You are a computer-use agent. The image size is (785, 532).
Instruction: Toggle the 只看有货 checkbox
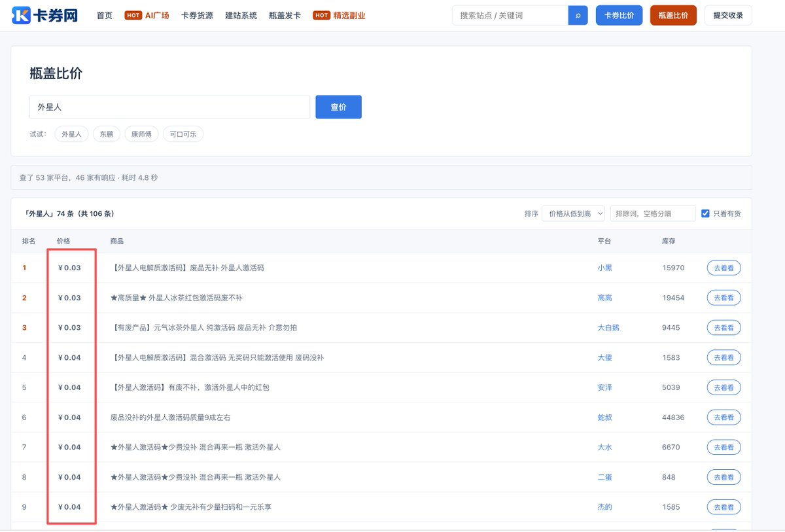pyautogui.click(x=705, y=213)
